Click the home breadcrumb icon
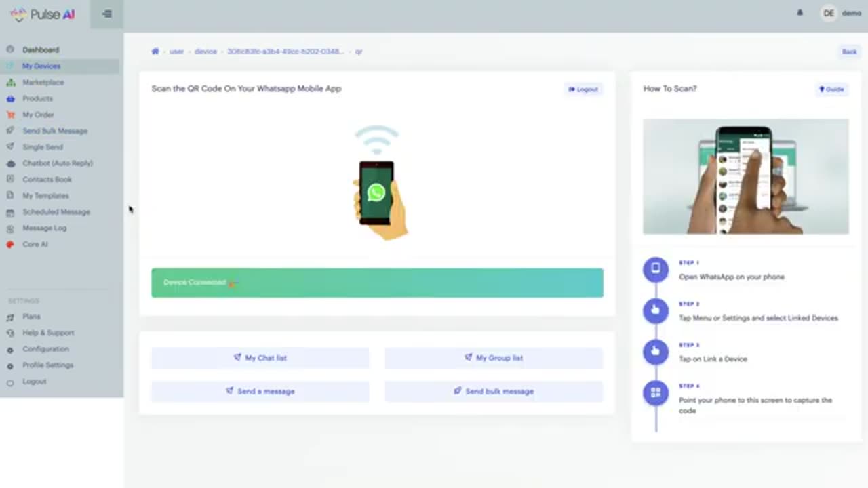868x488 pixels. [155, 52]
